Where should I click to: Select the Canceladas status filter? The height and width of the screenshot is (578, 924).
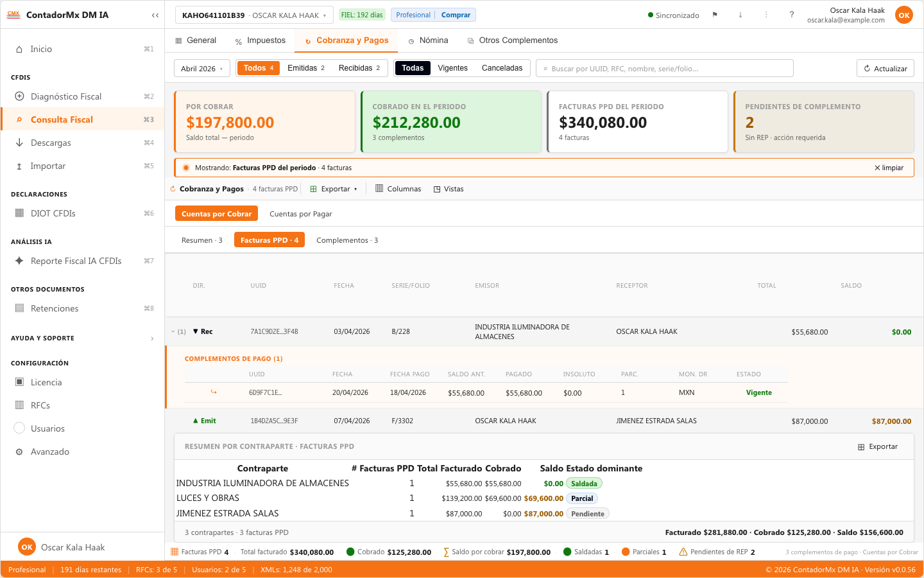pos(502,68)
